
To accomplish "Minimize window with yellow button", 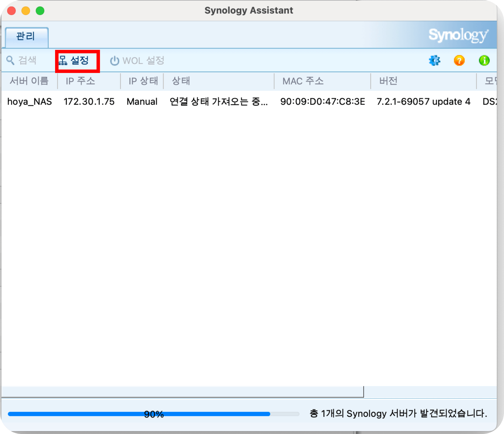I will (x=26, y=11).
